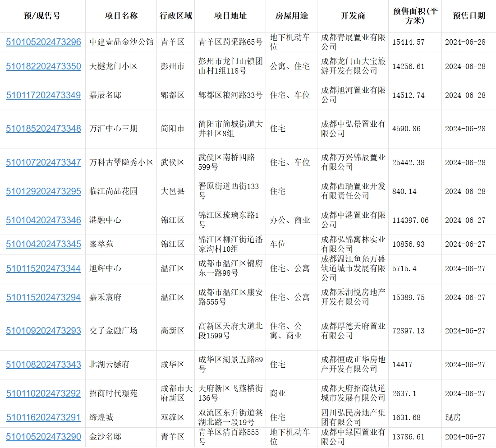Select project name 临江尚品花园
The height and width of the screenshot is (448, 496).
point(113,191)
